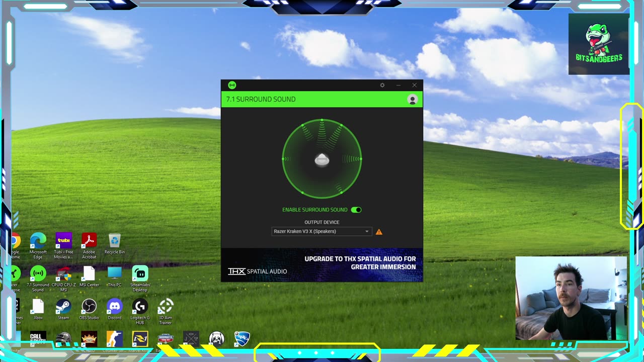Open Tubi Free Movies shortcut
644x362 pixels.
pyautogui.click(x=64, y=246)
